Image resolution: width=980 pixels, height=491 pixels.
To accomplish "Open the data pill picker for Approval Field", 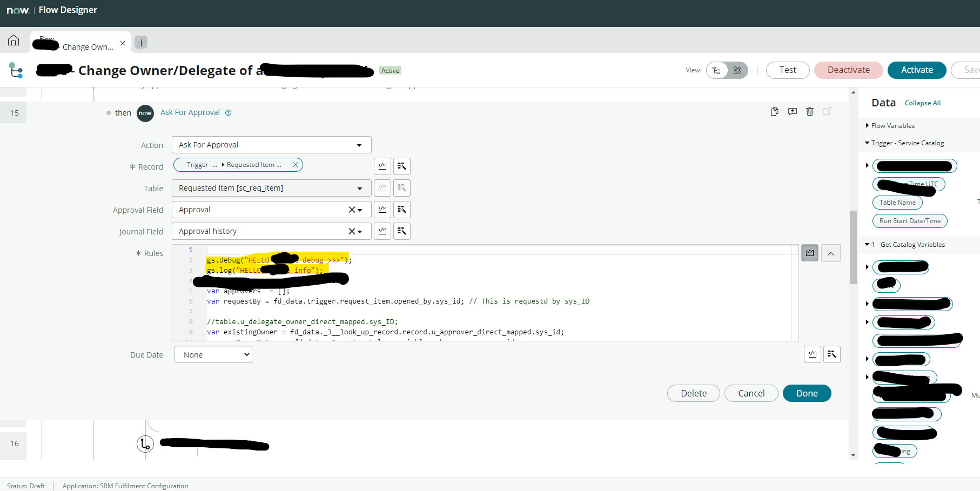I will pos(402,210).
